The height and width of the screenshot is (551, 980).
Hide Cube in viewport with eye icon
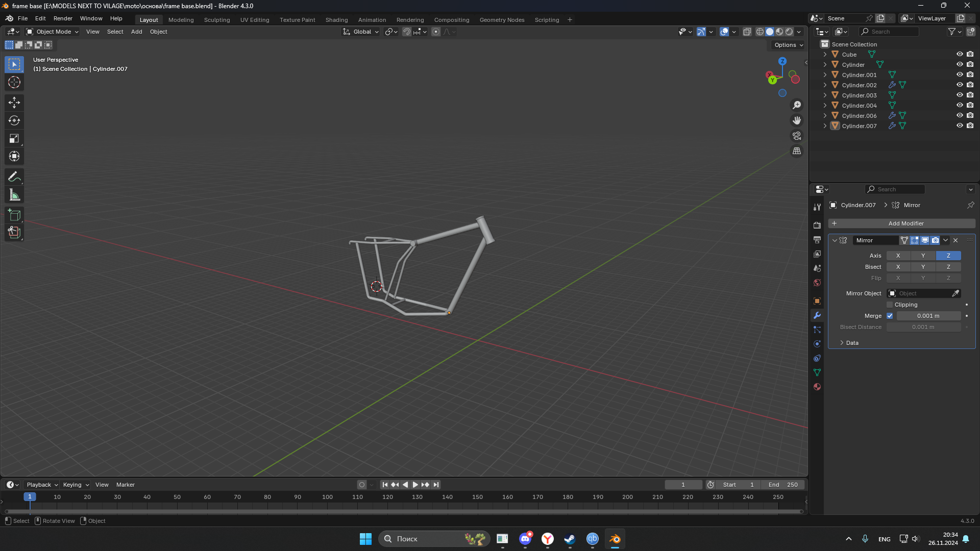[x=960, y=54]
